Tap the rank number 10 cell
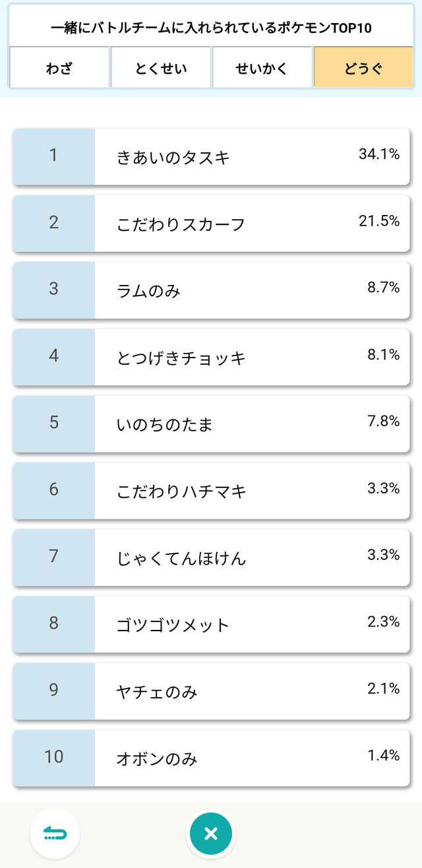422x868 pixels. 53,759
